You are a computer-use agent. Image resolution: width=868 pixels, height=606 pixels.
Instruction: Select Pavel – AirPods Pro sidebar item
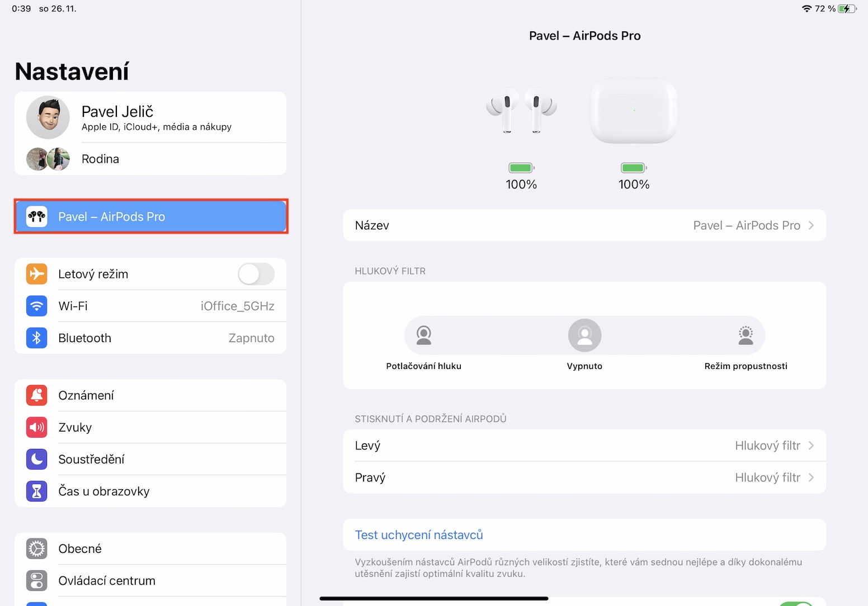[x=151, y=216]
